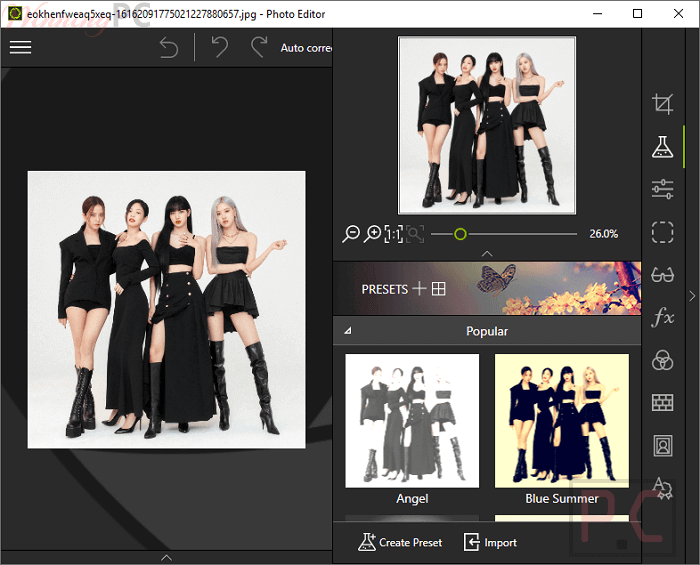
Task: Collapse the Popular presets section
Action: coord(348,331)
